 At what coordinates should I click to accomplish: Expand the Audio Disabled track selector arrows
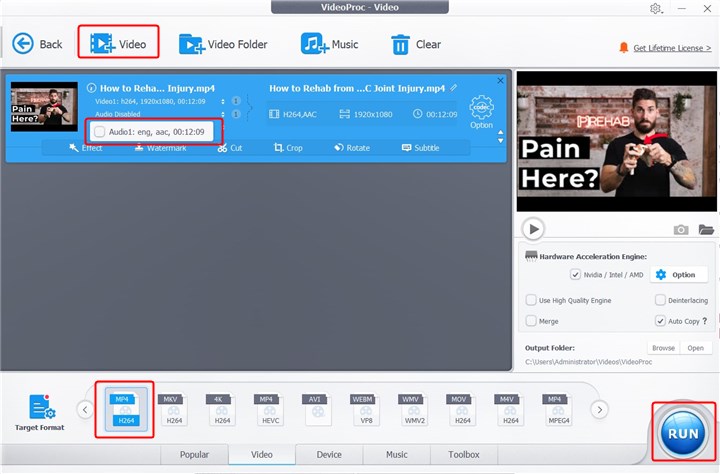[223, 114]
